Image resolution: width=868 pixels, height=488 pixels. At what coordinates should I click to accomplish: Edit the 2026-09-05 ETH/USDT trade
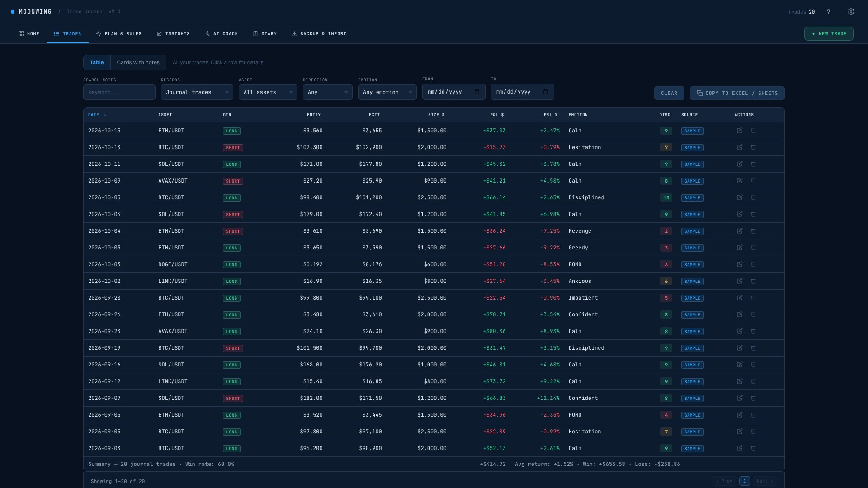coord(740,415)
